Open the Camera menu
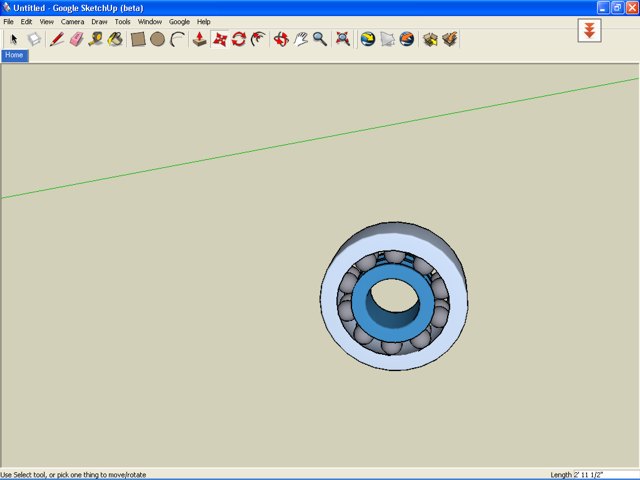The height and width of the screenshot is (480, 640). tap(72, 22)
